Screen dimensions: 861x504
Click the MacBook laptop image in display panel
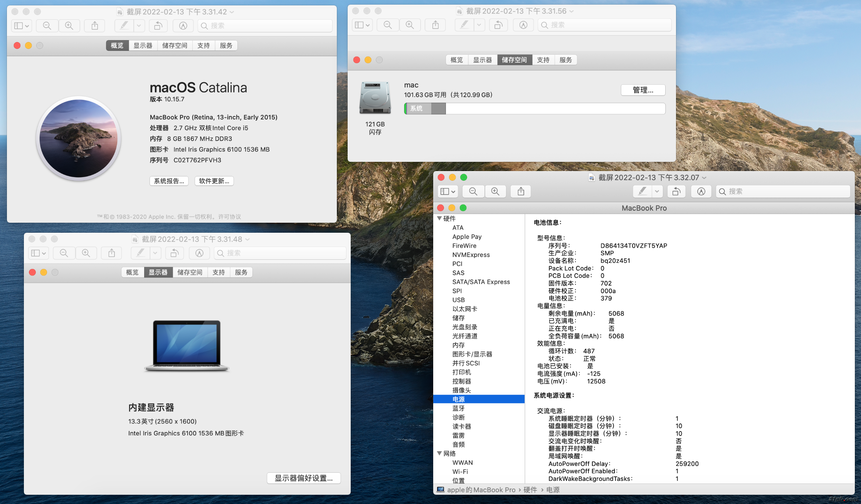[x=187, y=346]
